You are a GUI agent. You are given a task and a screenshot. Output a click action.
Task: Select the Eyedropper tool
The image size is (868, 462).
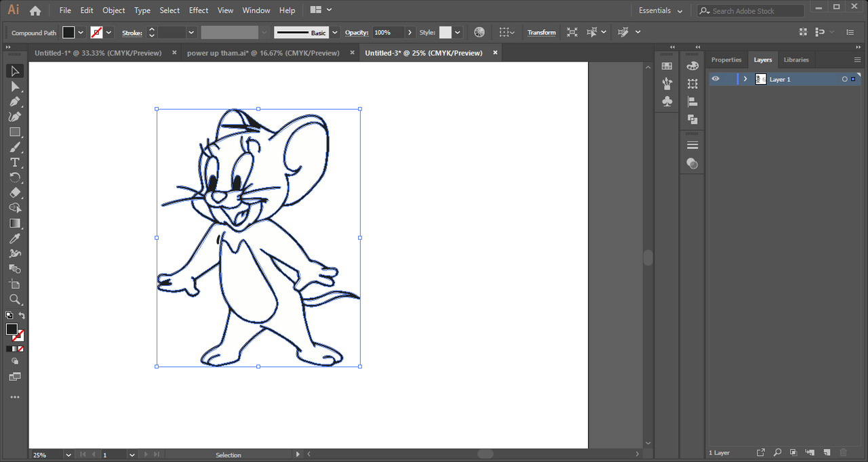click(x=15, y=238)
